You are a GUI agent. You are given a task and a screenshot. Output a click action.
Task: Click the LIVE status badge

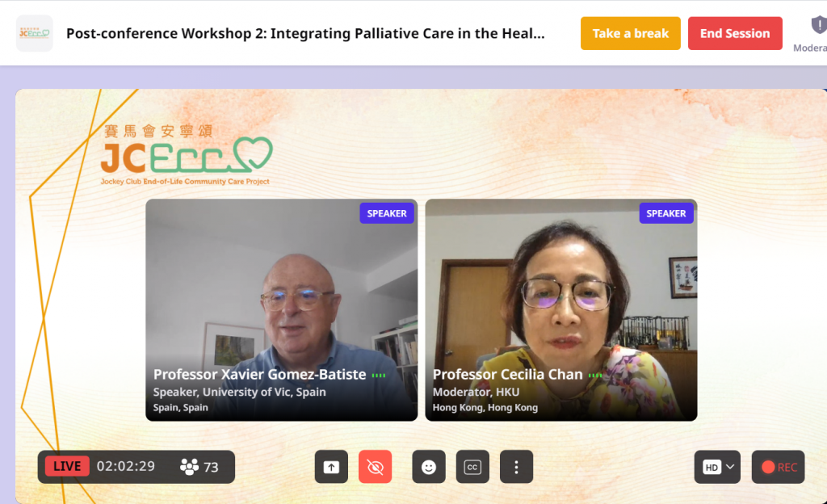click(x=67, y=467)
